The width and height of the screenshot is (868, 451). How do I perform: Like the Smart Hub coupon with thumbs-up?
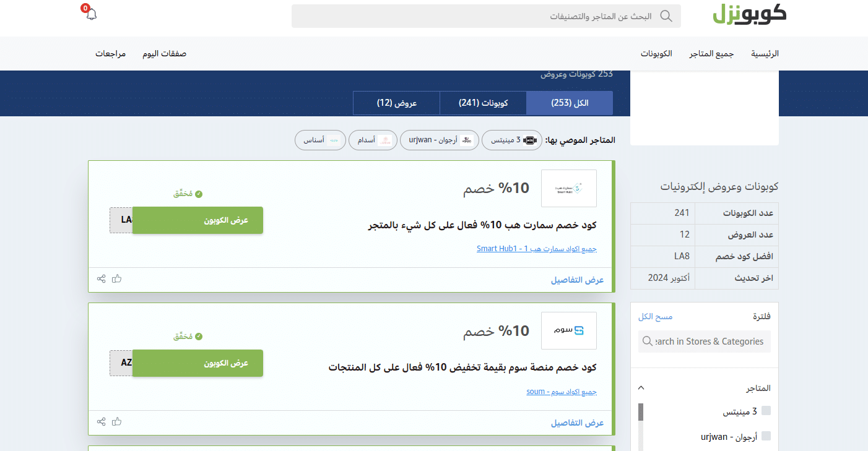pyautogui.click(x=116, y=278)
